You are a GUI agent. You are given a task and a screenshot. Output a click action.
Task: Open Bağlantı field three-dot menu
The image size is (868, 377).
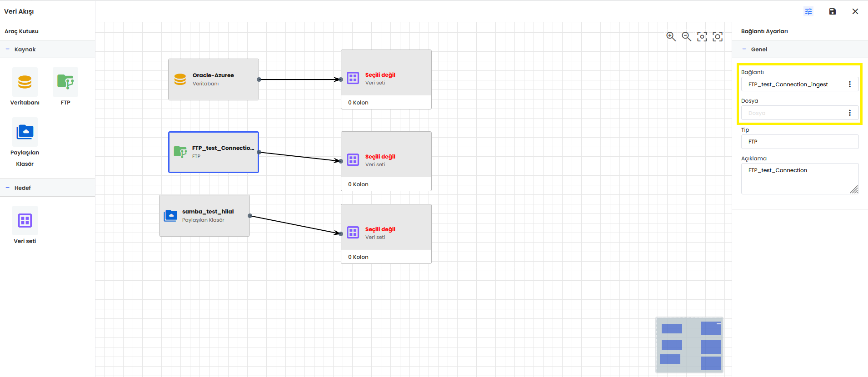[850, 84]
